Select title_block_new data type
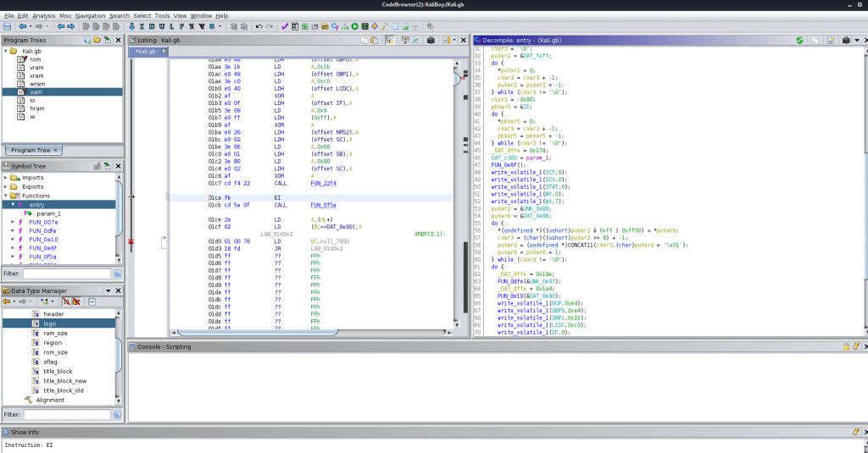868x453 pixels. coord(64,381)
